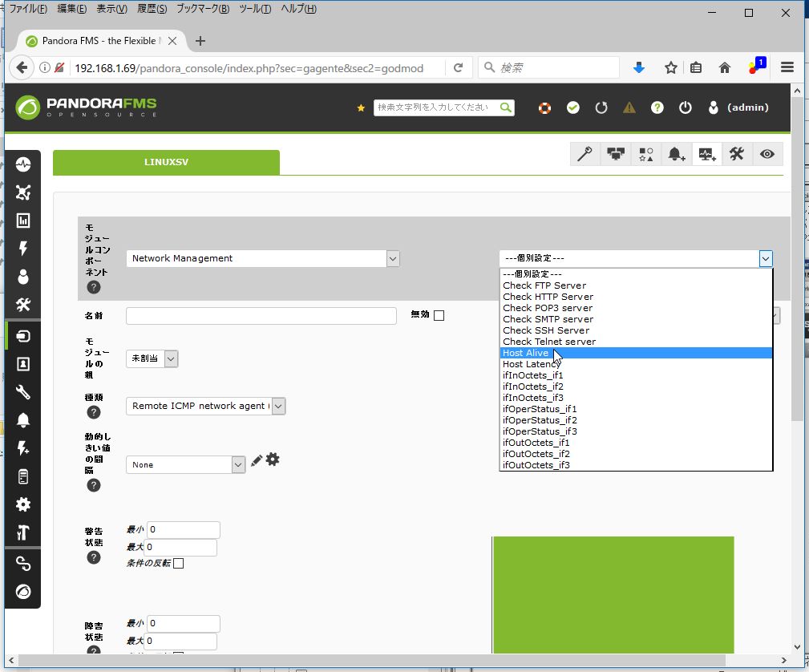This screenshot has height=672, width=809.
Task: Open a new browser tab
Action: tap(200, 41)
